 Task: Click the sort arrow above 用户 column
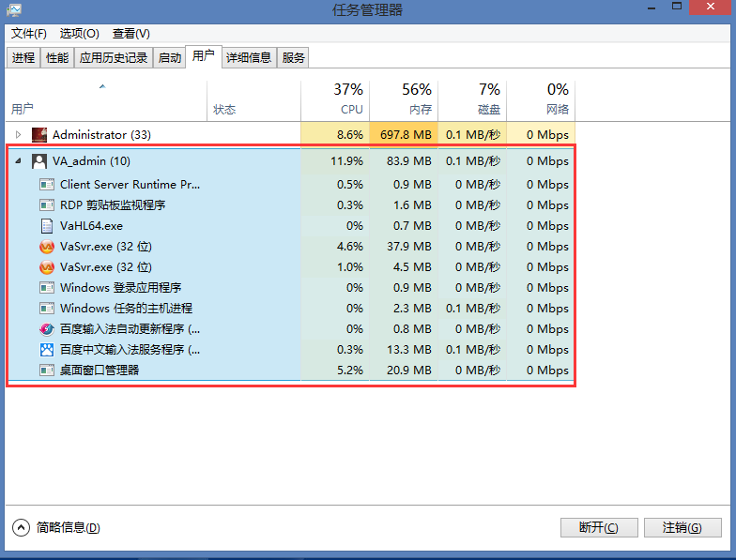(x=102, y=86)
